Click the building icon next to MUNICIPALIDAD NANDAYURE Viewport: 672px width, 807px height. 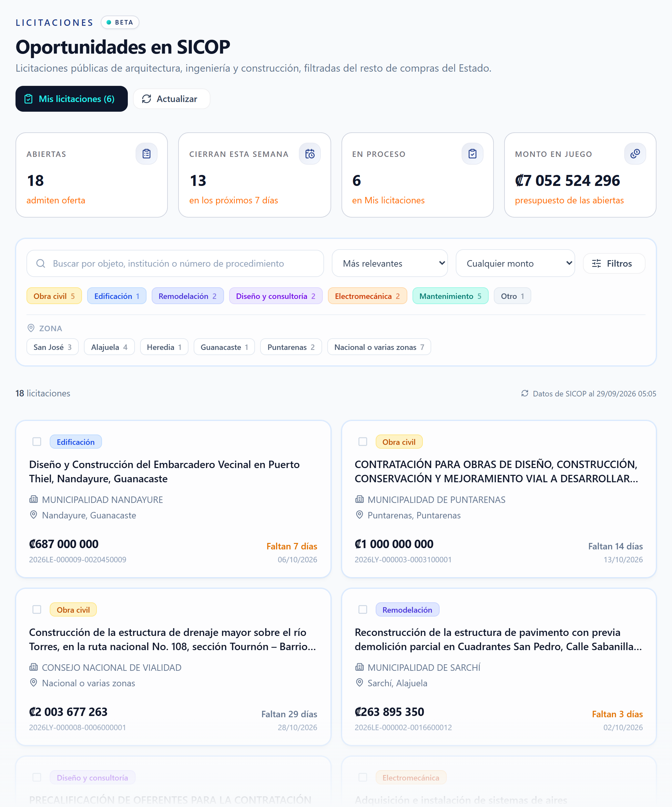click(x=34, y=499)
